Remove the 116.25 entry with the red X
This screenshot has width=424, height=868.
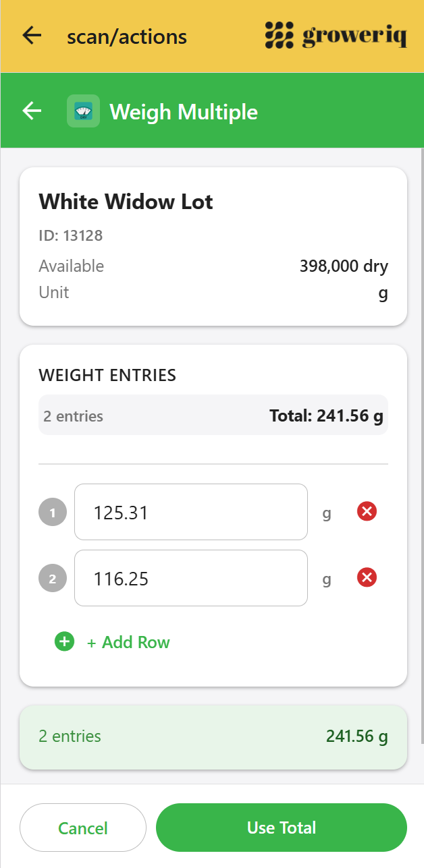[x=367, y=577]
